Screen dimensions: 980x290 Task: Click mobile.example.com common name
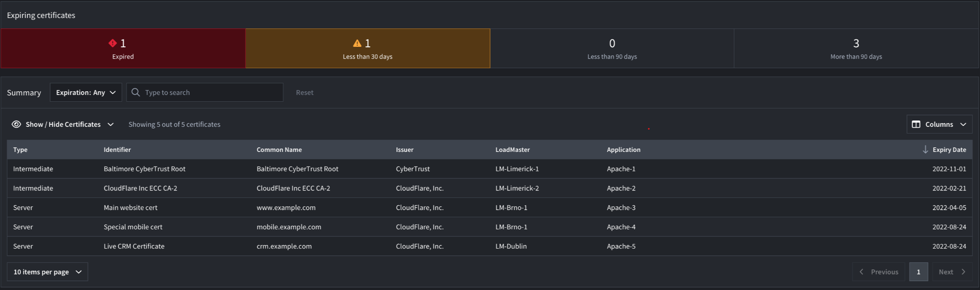point(289,227)
